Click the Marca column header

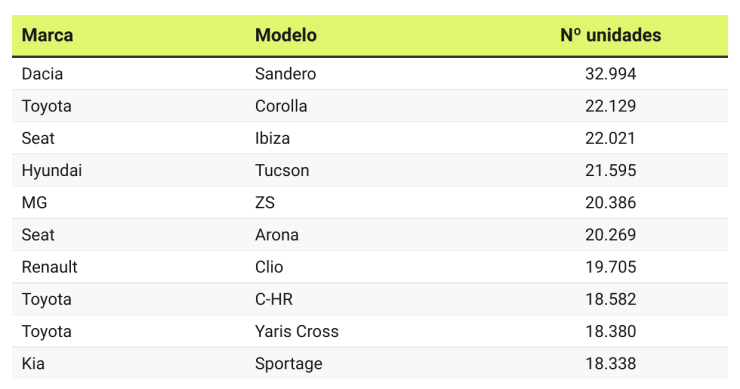tap(47, 35)
